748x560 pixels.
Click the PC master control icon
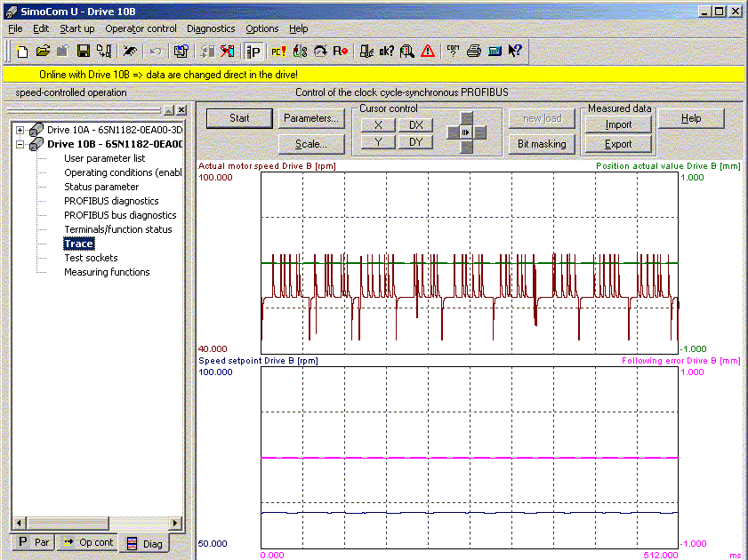click(278, 51)
